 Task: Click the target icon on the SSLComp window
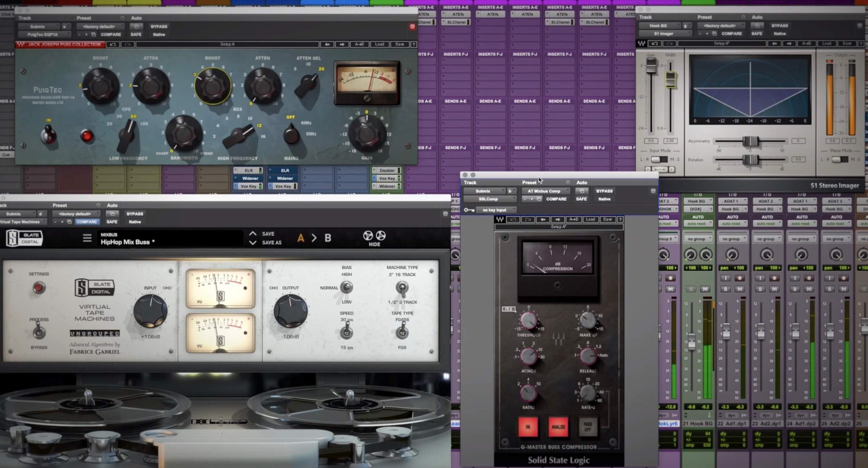(x=653, y=191)
